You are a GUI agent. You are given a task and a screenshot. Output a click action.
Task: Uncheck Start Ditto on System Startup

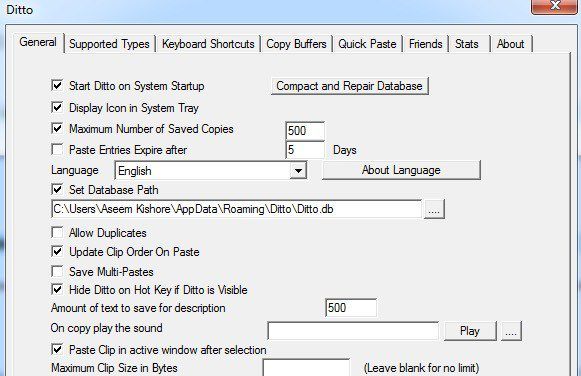pos(57,86)
